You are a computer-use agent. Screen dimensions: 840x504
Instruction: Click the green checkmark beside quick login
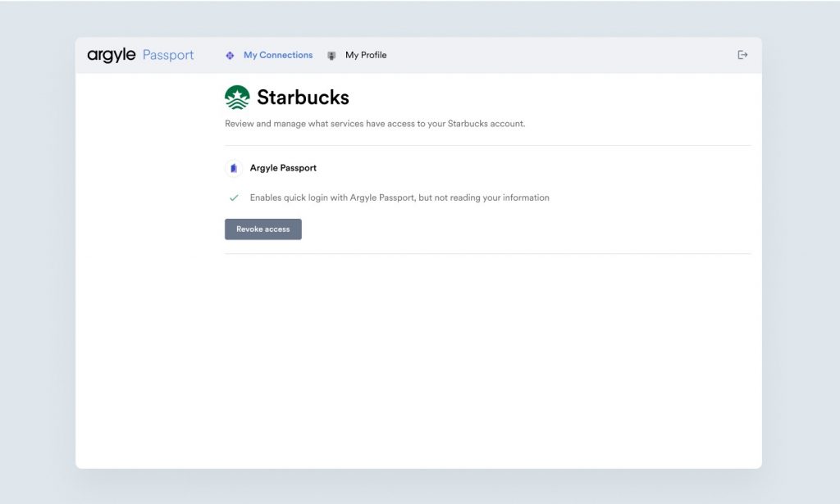coord(234,198)
